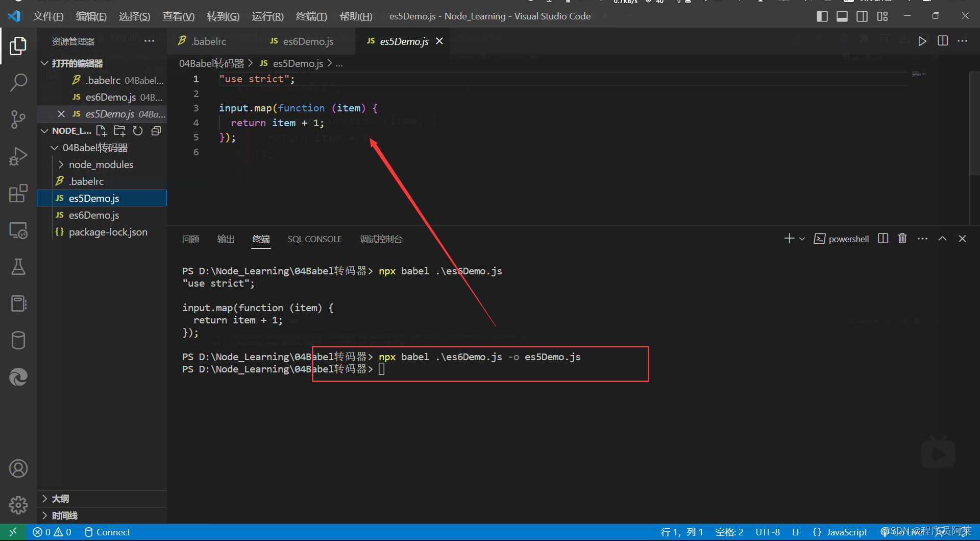Open terminal panel more actions
Viewport: 980px width, 541px height.
(x=922, y=239)
